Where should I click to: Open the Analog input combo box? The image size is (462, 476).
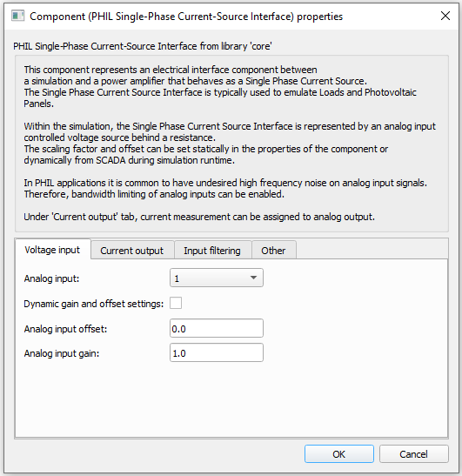[217, 278]
